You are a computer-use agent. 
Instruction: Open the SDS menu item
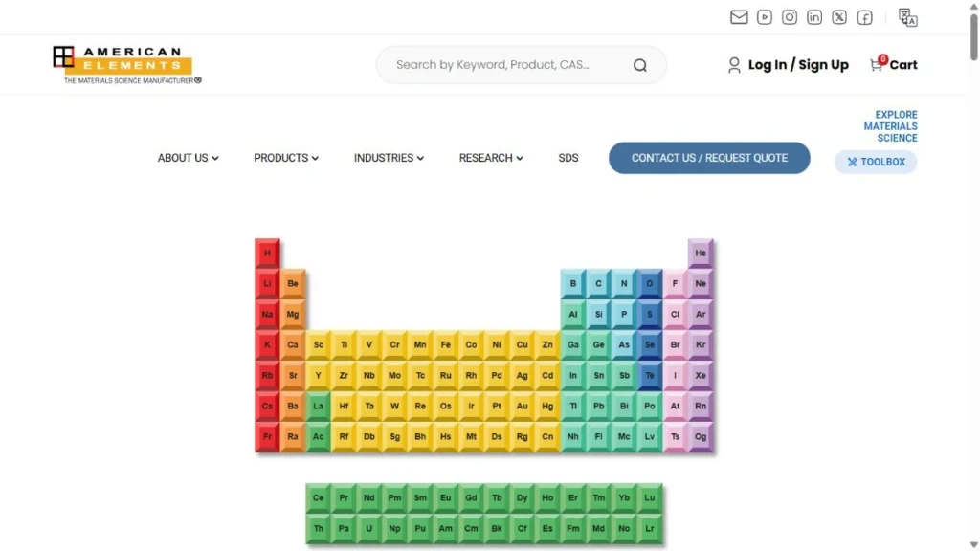568,158
